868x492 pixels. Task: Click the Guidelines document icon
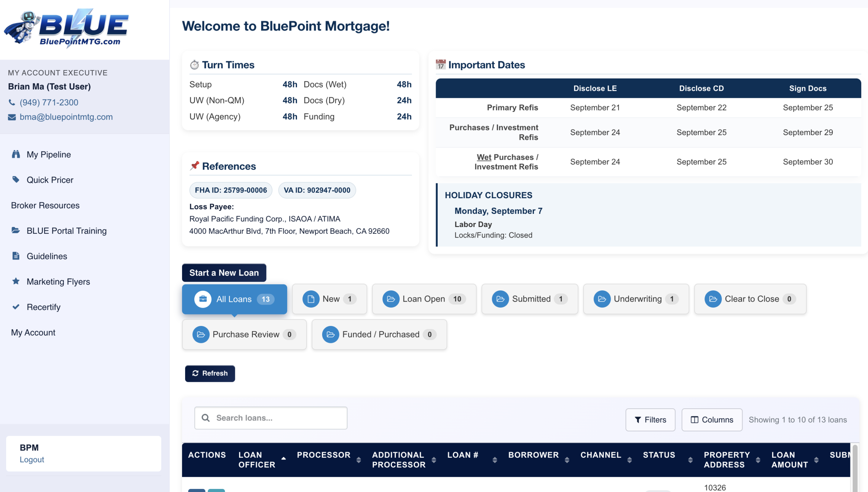tap(16, 255)
